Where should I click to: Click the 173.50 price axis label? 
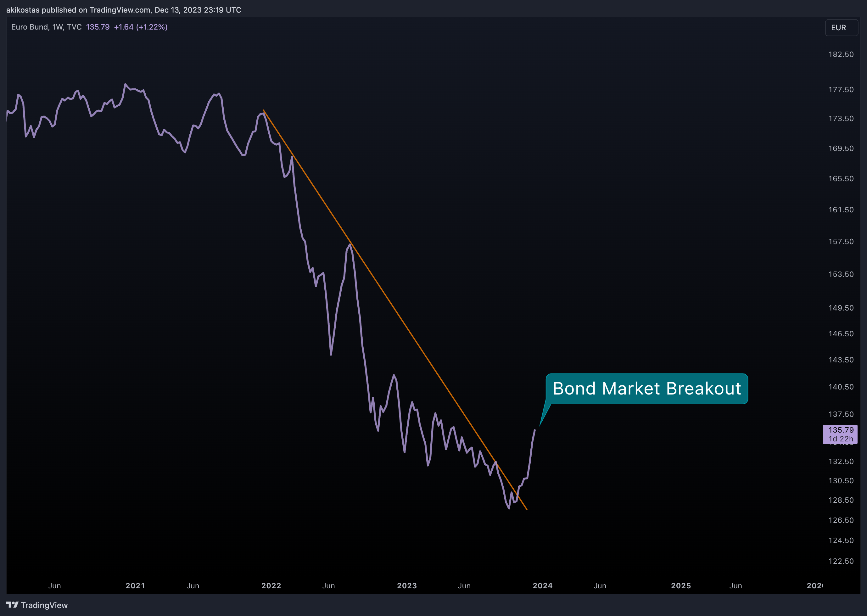click(841, 119)
